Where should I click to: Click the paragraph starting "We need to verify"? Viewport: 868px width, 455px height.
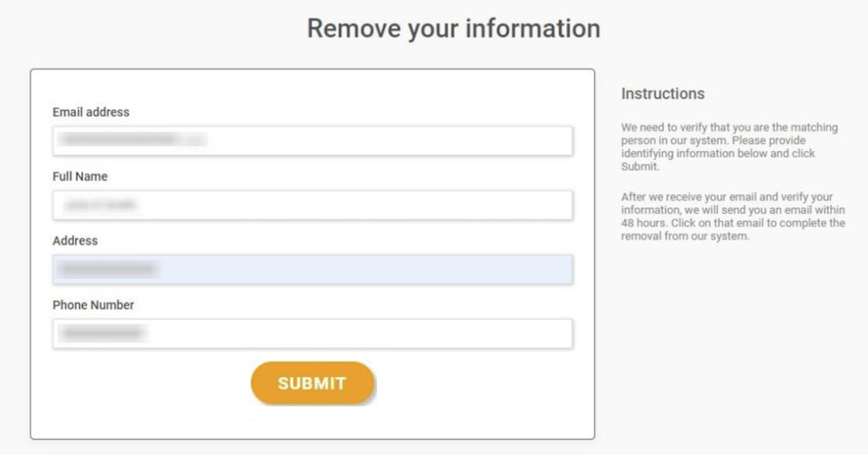729,147
